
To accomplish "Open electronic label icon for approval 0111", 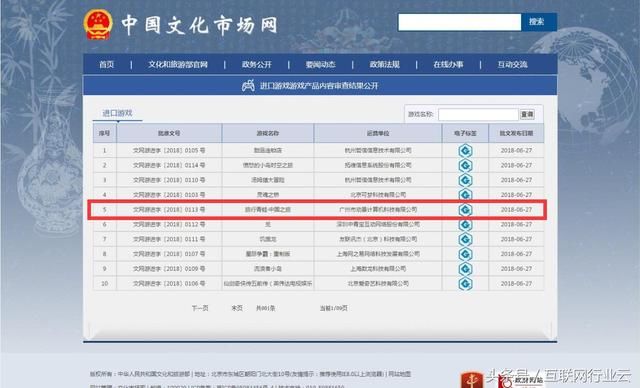I will point(465,239).
